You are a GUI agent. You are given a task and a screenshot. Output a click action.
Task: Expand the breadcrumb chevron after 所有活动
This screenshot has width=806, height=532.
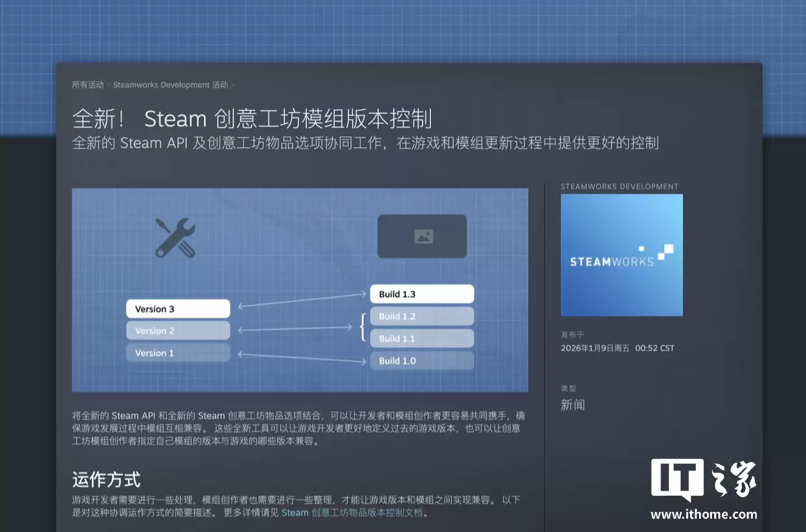(110, 84)
